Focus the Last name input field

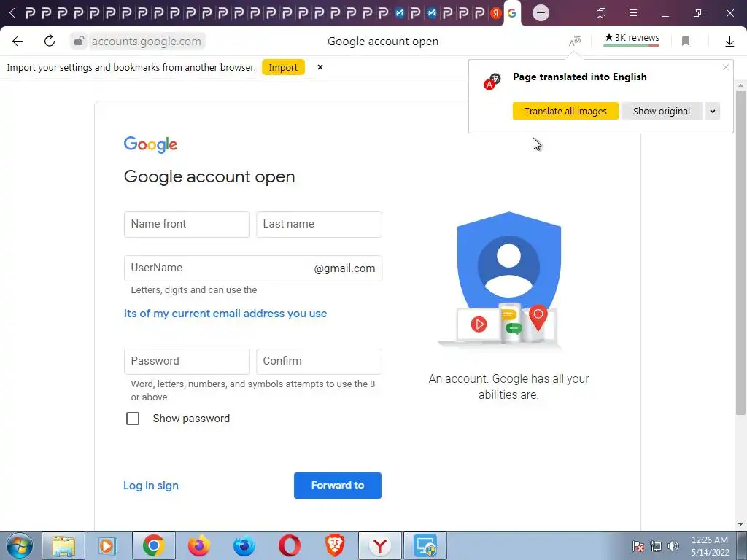(x=320, y=225)
